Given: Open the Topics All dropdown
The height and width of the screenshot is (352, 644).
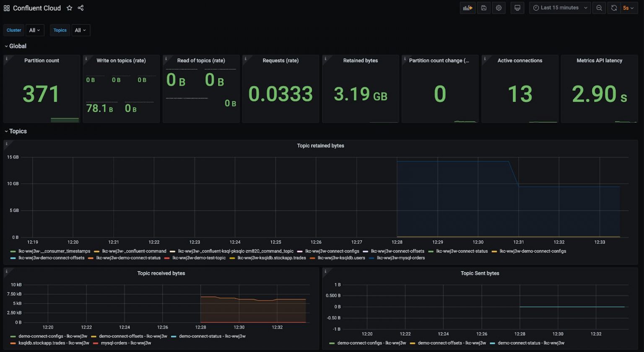Looking at the screenshot, I should tap(80, 30).
